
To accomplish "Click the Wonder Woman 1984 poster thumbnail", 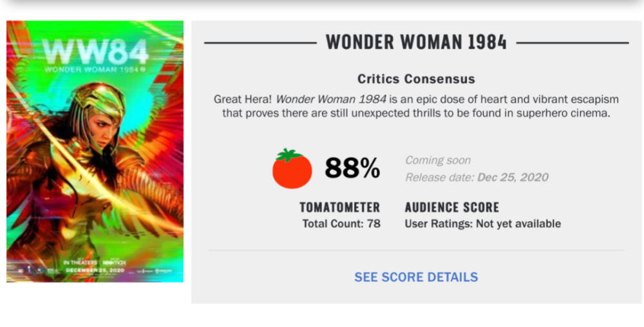I will point(95,151).
